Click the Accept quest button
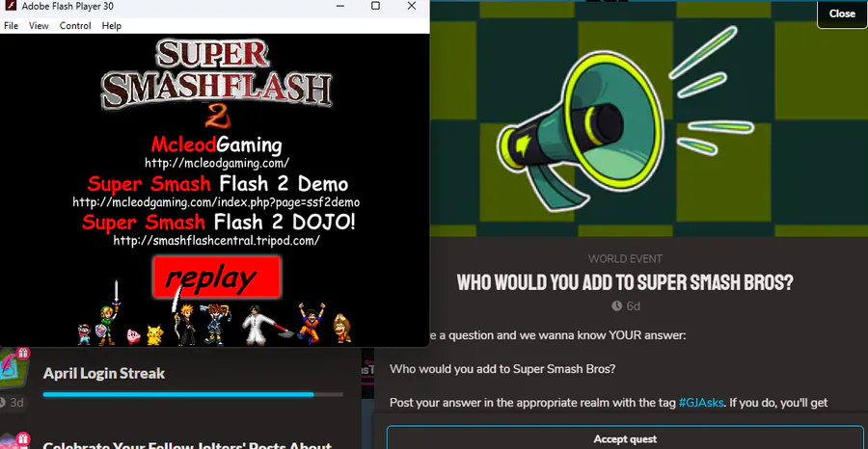This screenshot has width=868, height=449. pos(626,438)
